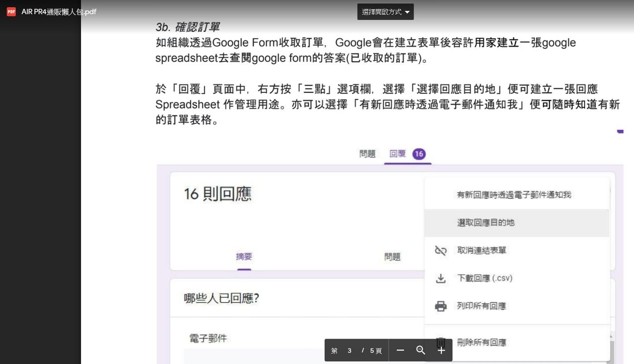Open the 選擇開啟方式 dropdown
The height and width of the screenshot is (364, 634).
(x=385, y=12)
